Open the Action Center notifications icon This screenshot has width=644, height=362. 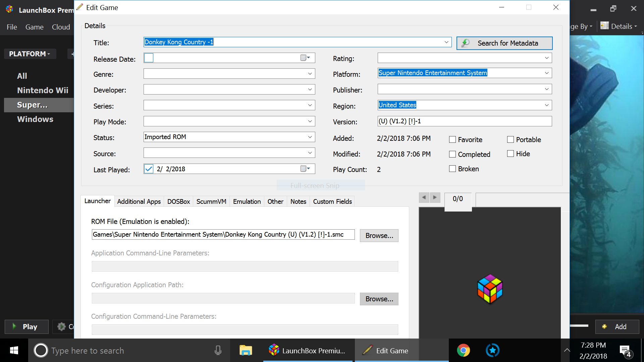pyautogui.click(x=626, y=352)
